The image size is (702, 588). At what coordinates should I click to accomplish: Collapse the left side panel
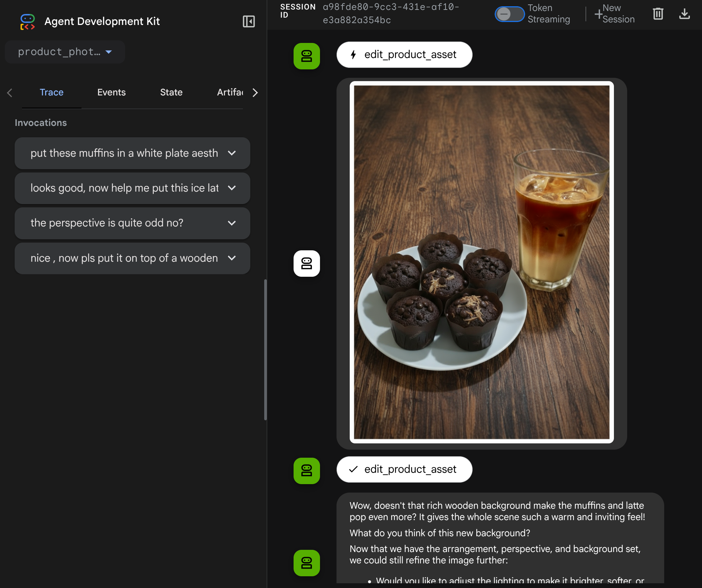(248, 21)
